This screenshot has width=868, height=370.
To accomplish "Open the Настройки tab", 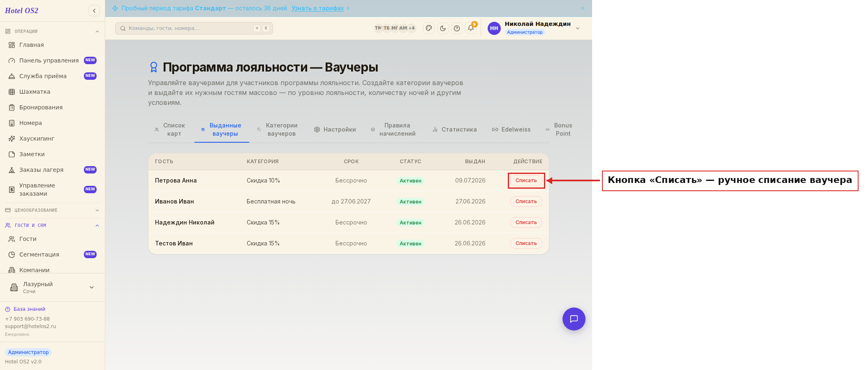I will click(x=335, y=129).
